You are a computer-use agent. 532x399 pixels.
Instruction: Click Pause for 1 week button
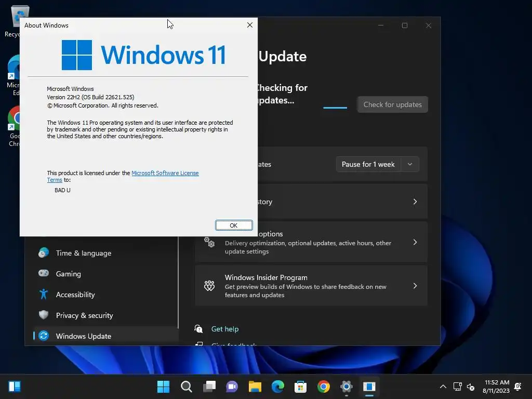(x=368, y=164)
